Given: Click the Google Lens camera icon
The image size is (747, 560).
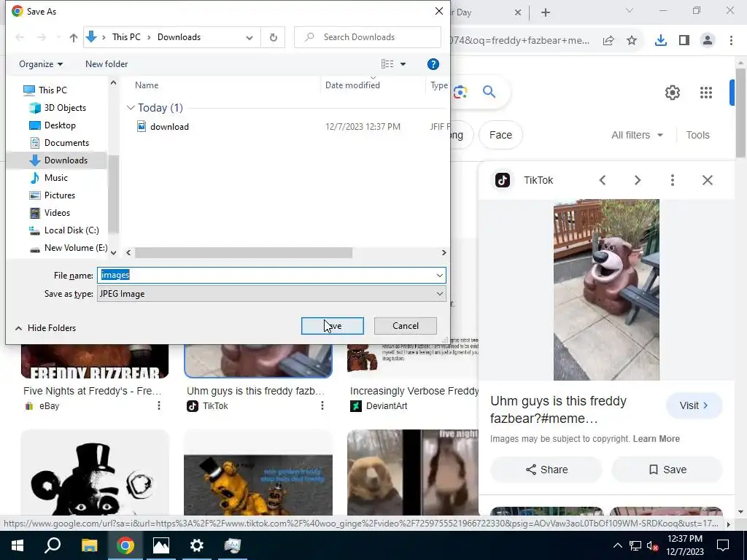Looking at the screenshot, I should point(460,92).
